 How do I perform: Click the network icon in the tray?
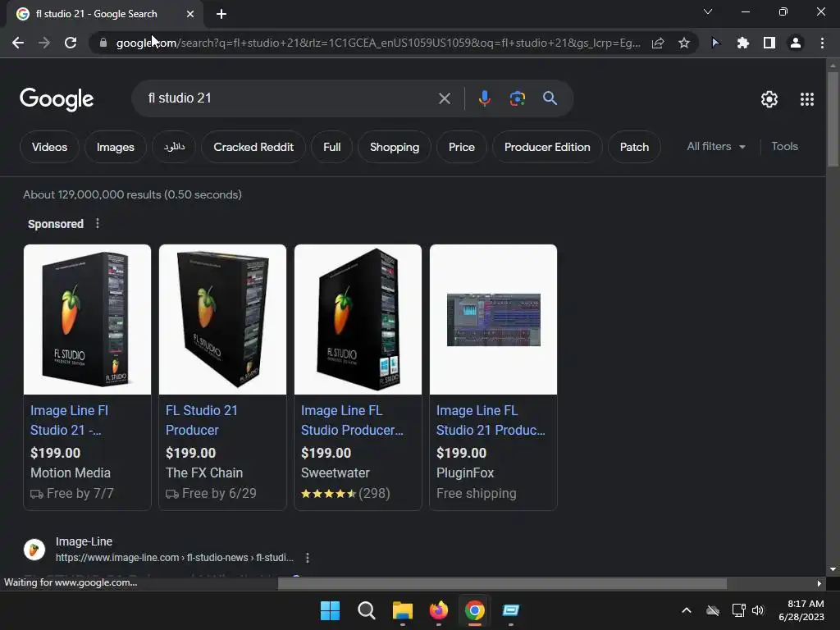pyautogui.click(x=739, y=610)
